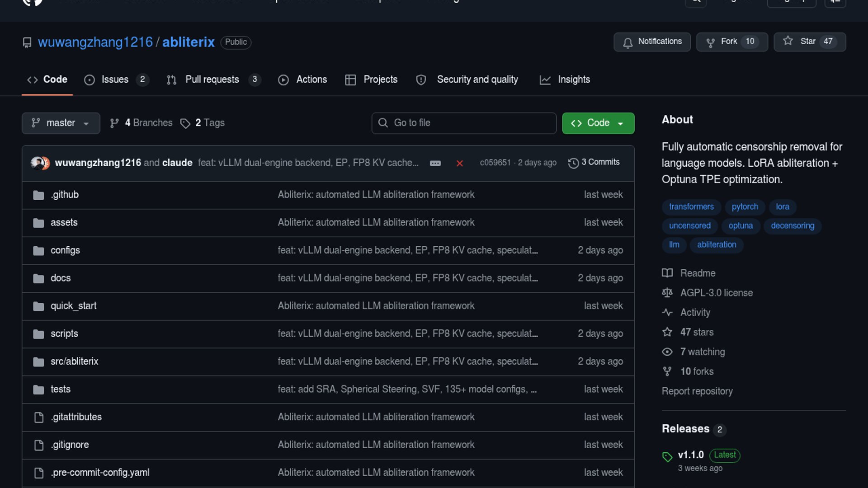Open the src/abliterix folder

click(x=74, y=361)
